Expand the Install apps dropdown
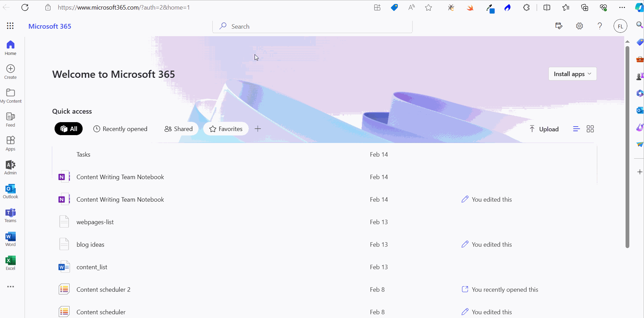 (x=572, y=74)
